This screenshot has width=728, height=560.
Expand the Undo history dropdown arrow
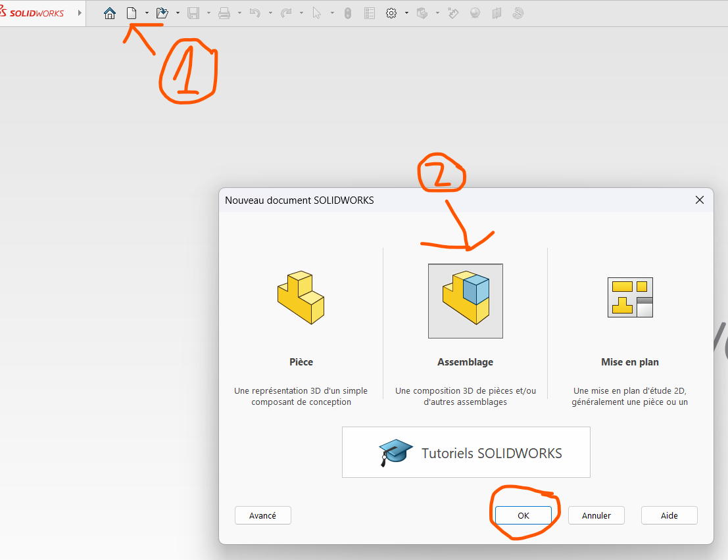pyautogui.click(x=270, y=13)
